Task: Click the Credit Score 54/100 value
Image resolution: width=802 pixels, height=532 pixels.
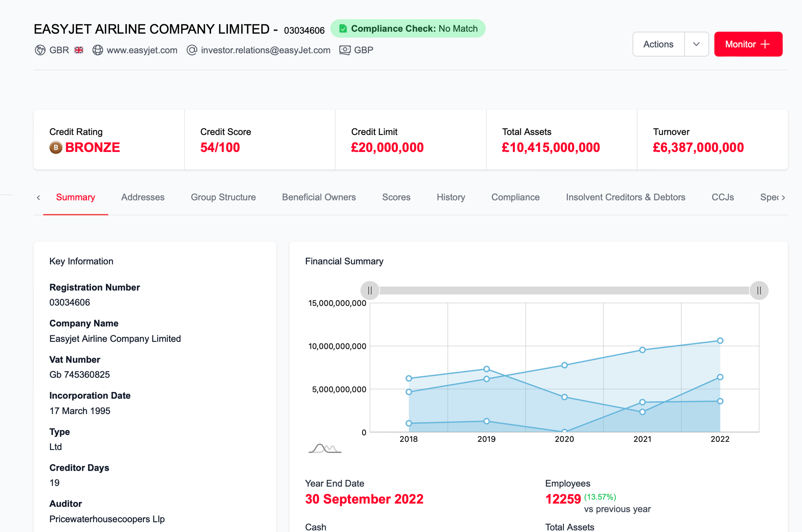Action: tap(220, 148)
